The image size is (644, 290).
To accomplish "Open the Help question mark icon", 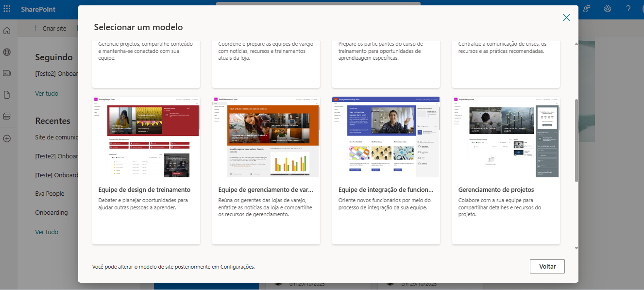I will click(x=628, y=8).
